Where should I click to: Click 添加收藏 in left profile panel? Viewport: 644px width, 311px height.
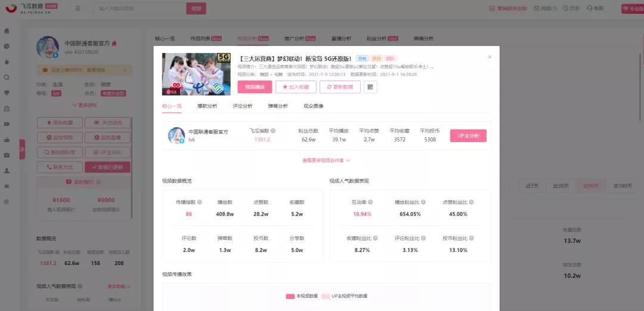click(60, 122)
